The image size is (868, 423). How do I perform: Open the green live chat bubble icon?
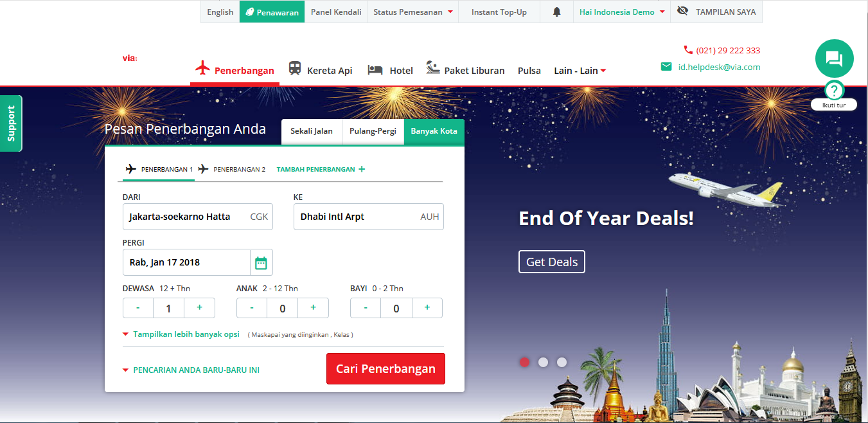(x=834, y=59)
